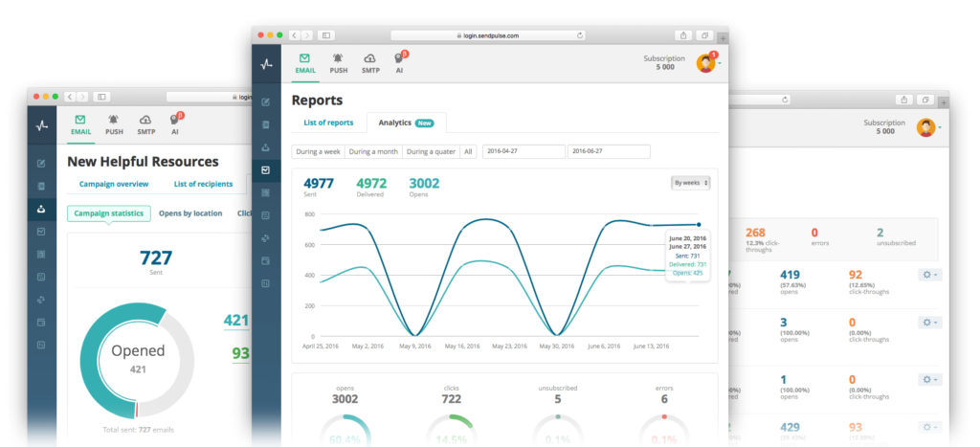
Task: Open PUSH notifications in center window header
Action: tap(338, 64)
